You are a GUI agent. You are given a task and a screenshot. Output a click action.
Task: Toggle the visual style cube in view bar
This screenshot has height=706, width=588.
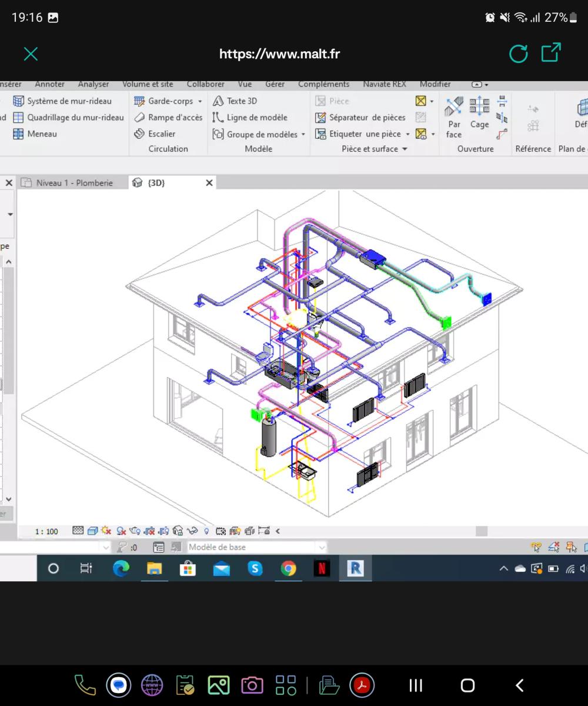coord(92,531)
